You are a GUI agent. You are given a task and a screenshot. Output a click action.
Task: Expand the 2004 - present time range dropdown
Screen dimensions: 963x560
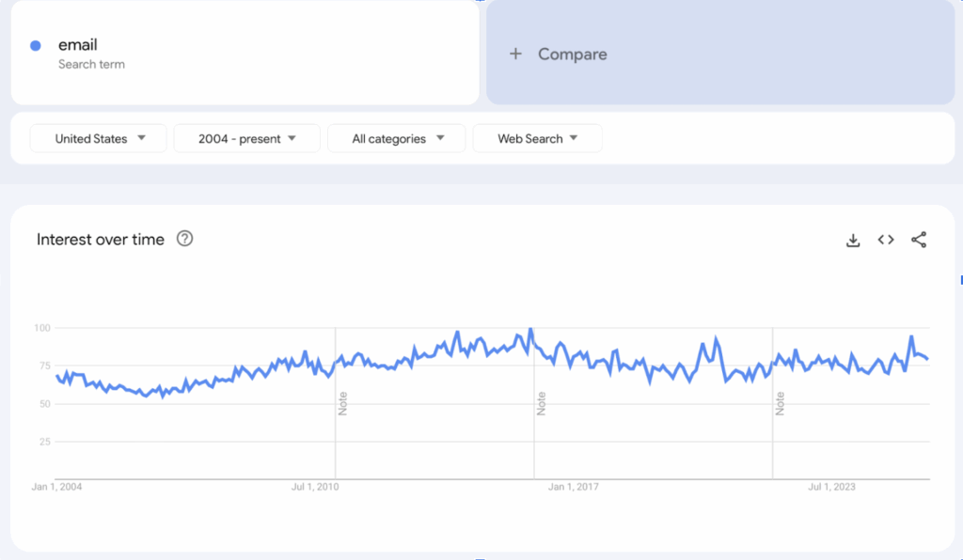[x=246, y=138]
